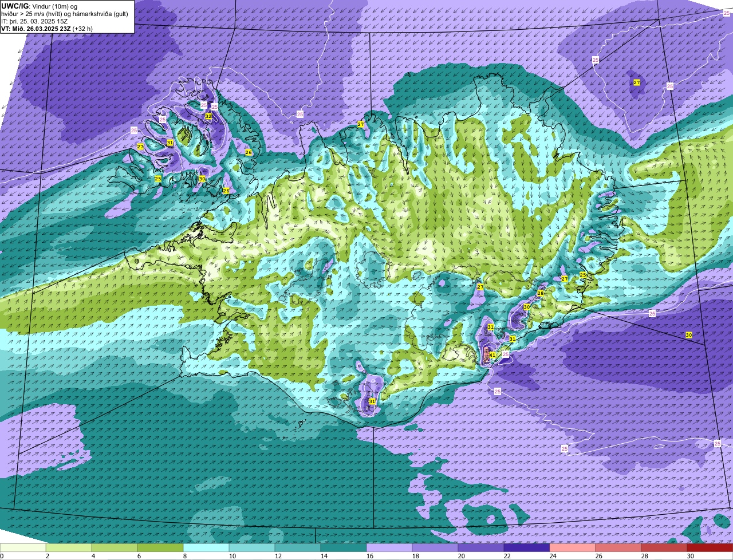Click the 26–28 m/s salmon legend swatch

(618, 547)
